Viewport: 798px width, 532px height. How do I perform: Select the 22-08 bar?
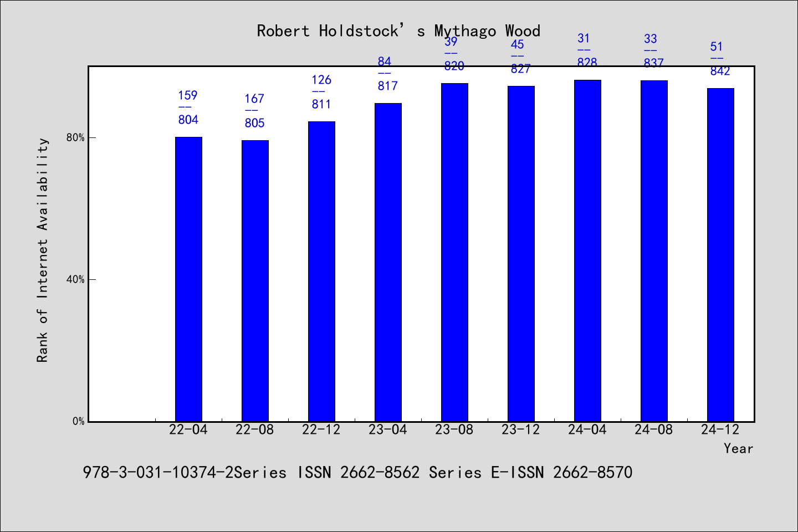pos(255,281)
